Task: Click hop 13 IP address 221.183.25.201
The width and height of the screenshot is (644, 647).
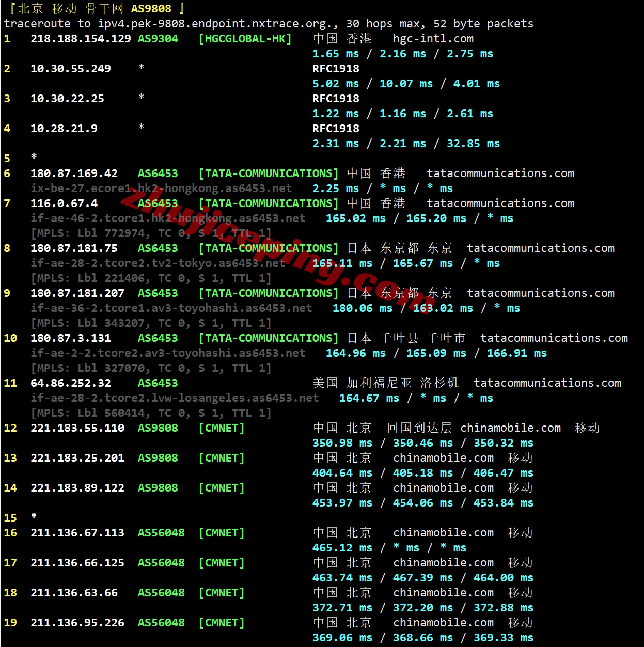Action: click(x=77, y=458)
